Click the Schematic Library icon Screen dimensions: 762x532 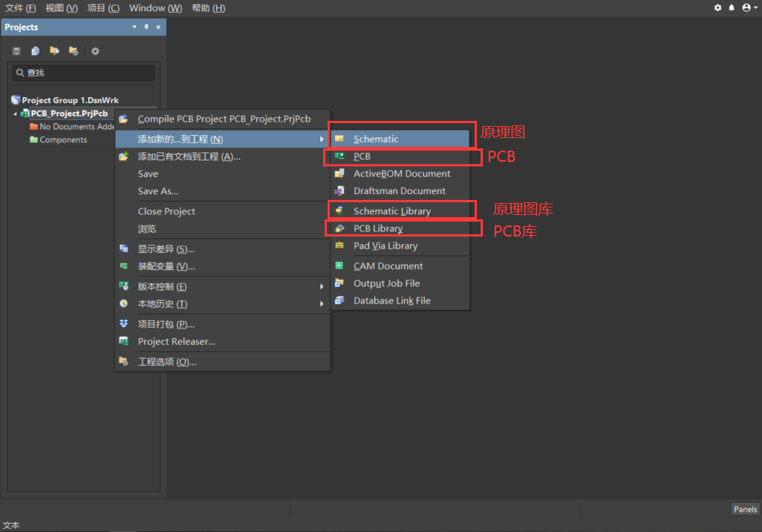[340, 211]
